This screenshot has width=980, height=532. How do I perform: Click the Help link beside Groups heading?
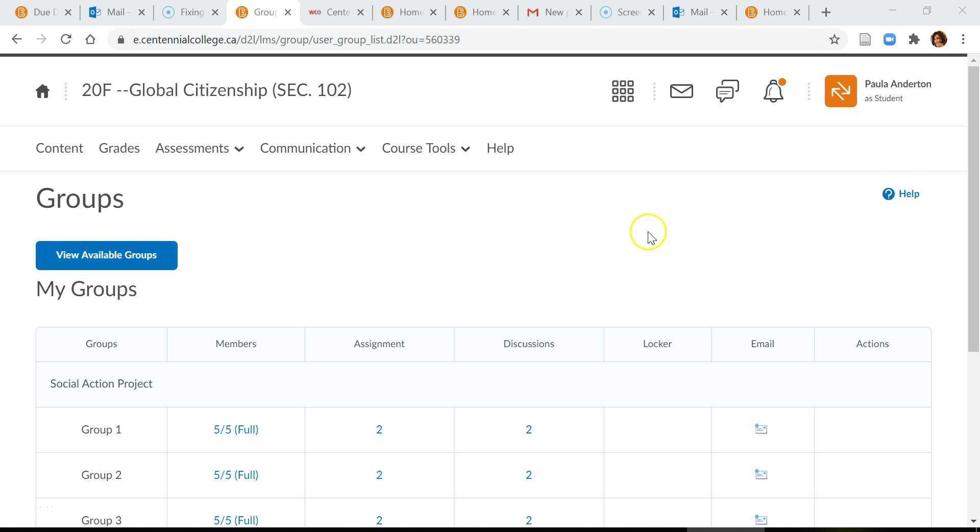901,194
